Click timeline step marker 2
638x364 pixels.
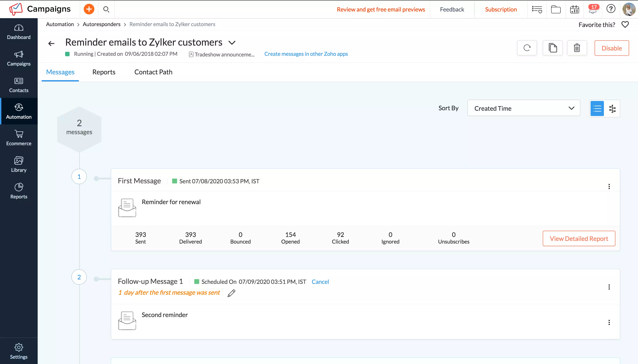pyautogui.click(x=79, y=277)
